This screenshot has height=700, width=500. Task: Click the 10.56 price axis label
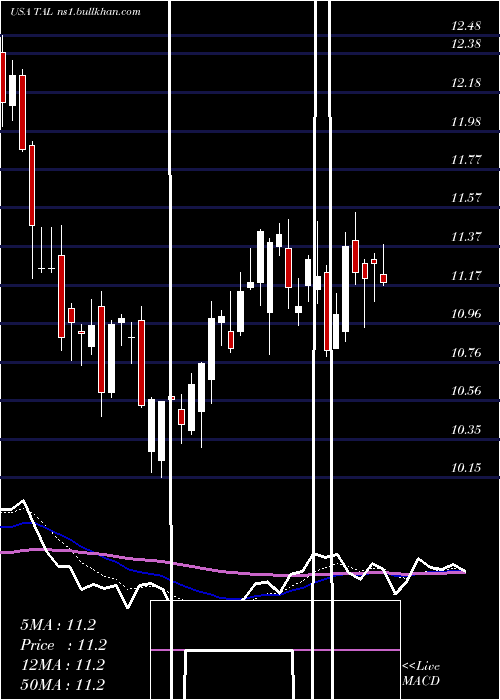[x=466, y=391]
